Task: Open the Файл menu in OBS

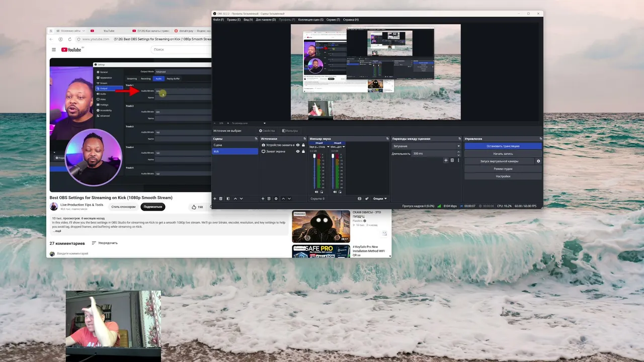Action: (x=218, y=20)
